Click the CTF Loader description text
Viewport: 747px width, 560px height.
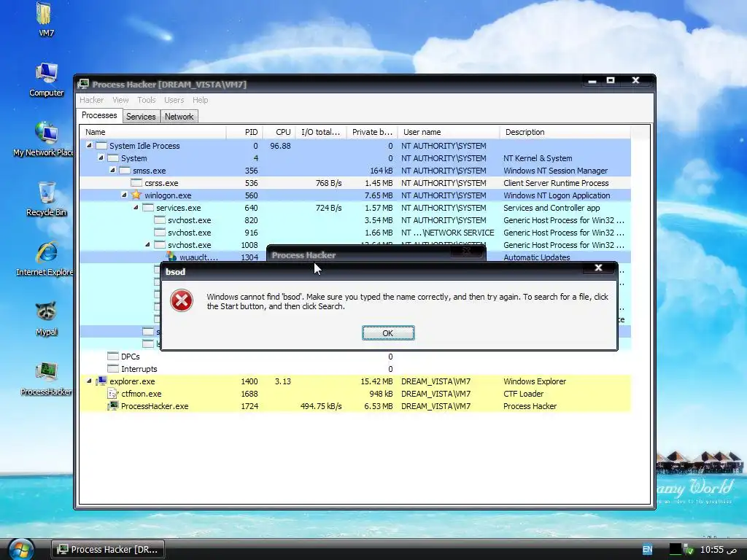[x=523, y=394]
